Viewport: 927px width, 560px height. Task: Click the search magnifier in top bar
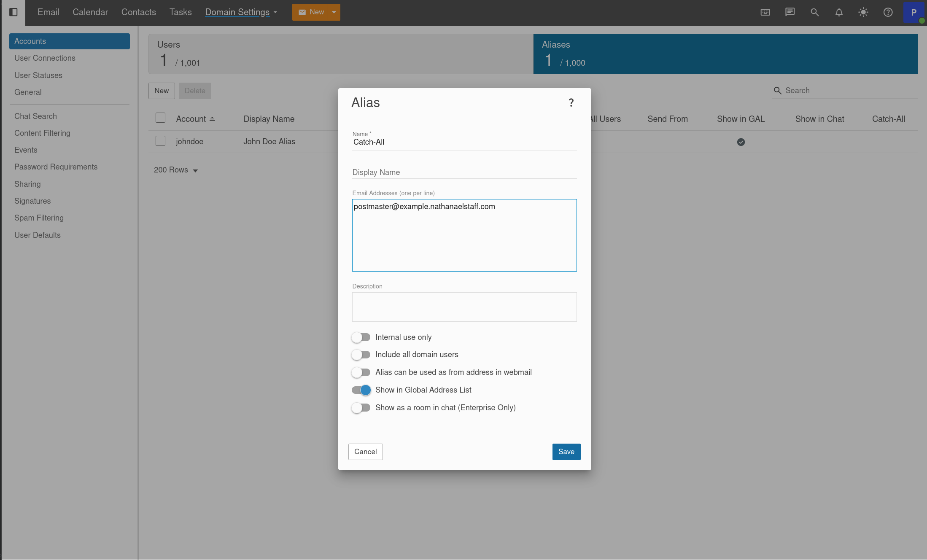(814, 12)
